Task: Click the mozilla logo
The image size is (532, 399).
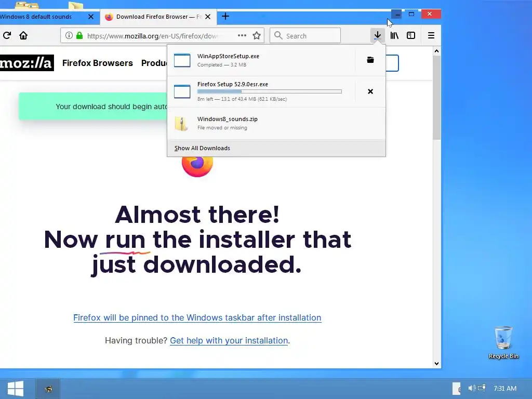Action: pyautogui.click(x=26, y=63)
